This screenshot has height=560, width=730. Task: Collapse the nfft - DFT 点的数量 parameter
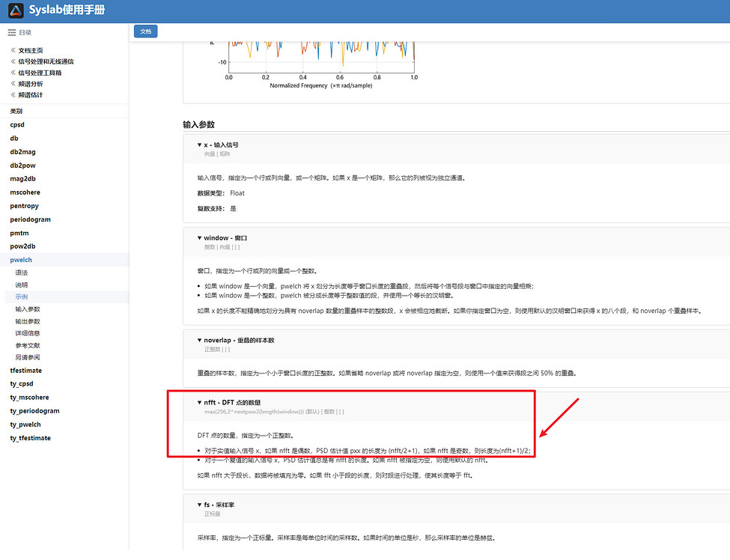pyautogui.click(x=200, y=402)
